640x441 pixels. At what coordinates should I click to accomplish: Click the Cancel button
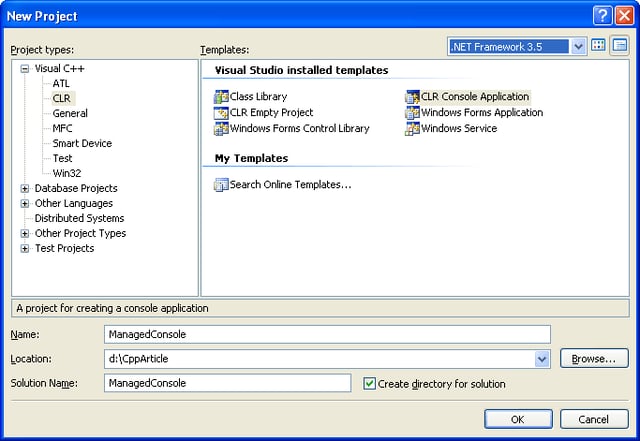pos(594,419)
